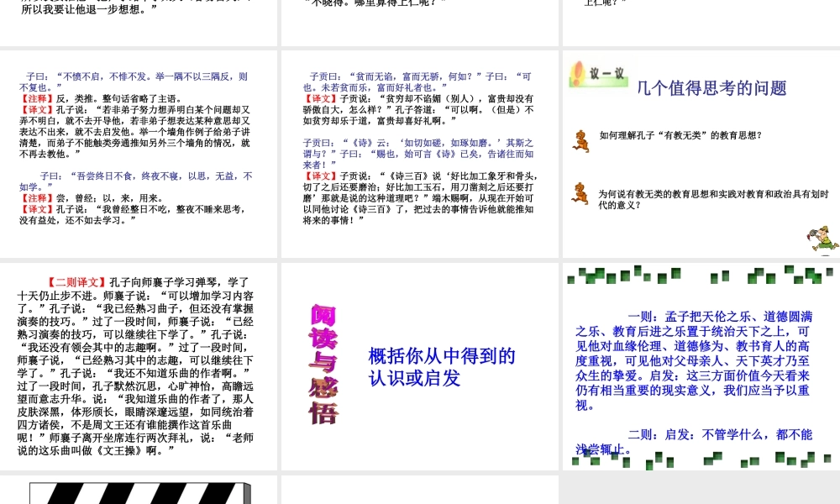Click the translation 孔子说:"我曾经整日不吃

(x=133, y=215)
